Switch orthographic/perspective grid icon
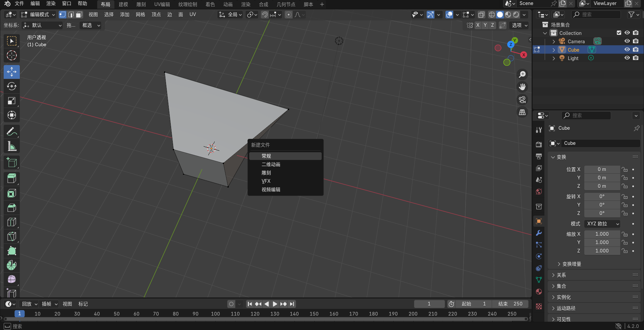644x330 pixels. tap(522, 113)
